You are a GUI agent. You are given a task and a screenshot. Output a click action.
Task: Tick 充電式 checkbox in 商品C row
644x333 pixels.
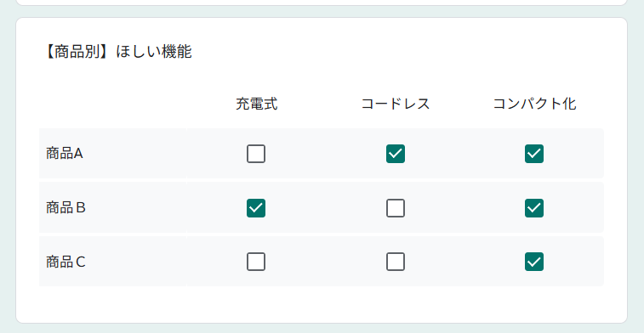[256, 262]
